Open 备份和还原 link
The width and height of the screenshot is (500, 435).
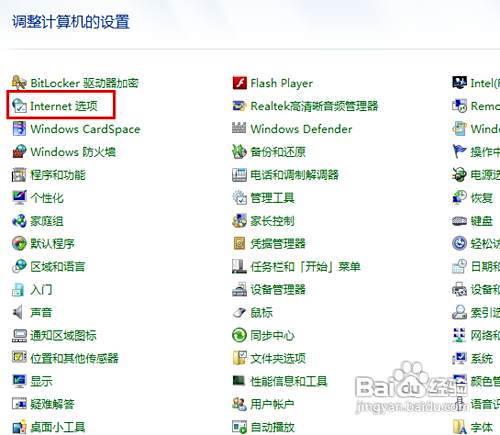pyautogui.click(x=278, y=152)
